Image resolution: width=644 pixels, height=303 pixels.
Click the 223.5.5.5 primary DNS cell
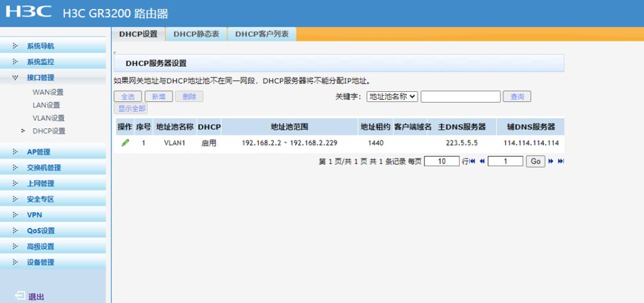click(462, 143)
